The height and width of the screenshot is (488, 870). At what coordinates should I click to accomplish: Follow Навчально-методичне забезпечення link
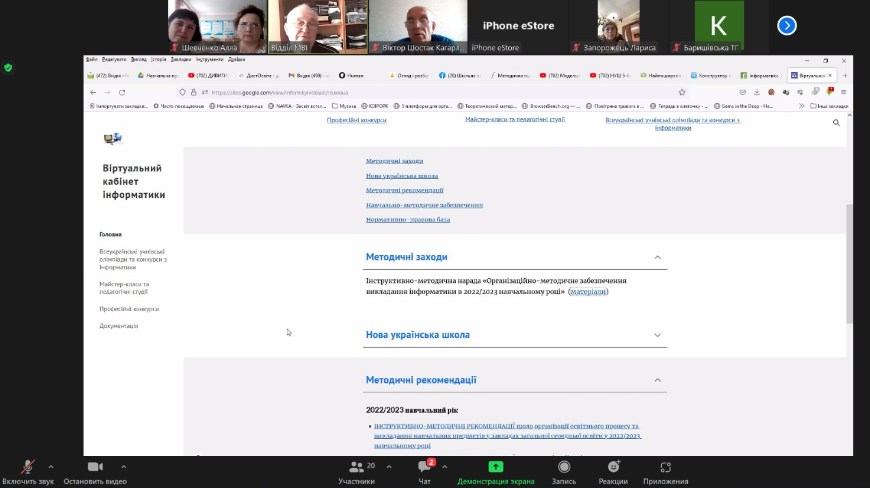(x=424, y=205)
